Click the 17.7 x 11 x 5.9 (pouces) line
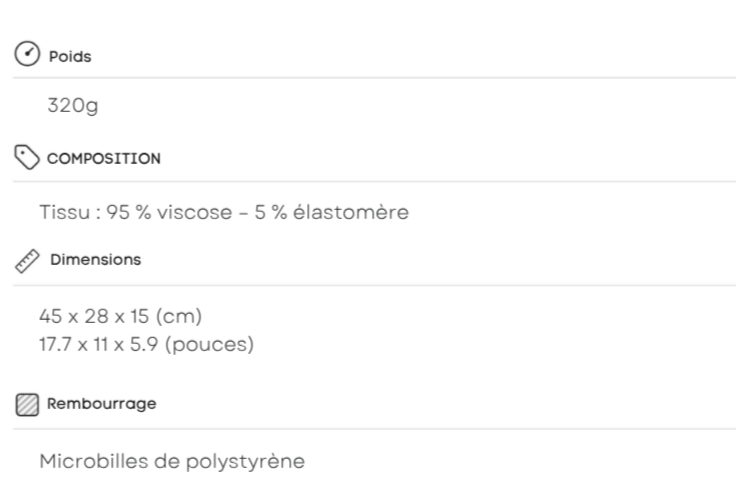 [146, 344]
